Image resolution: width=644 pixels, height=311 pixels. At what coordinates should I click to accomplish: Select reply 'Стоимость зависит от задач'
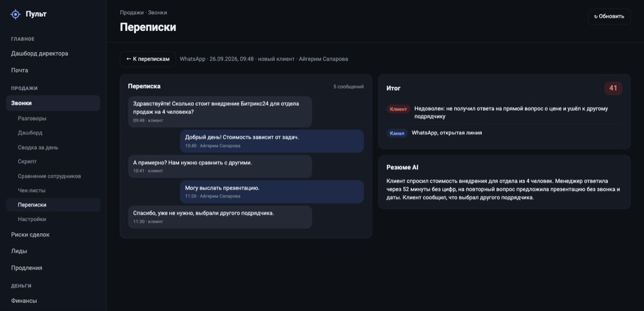coord(272,141)
